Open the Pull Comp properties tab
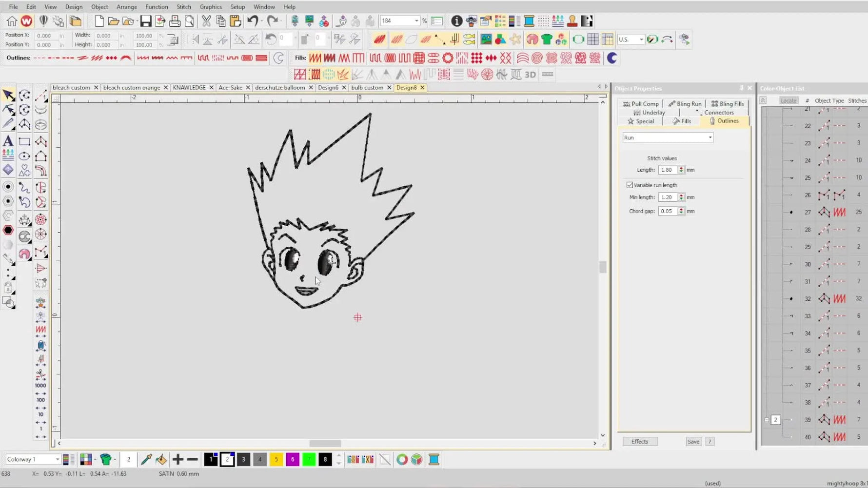This screenshot has height=488, width=868. (x=641, y=104)
